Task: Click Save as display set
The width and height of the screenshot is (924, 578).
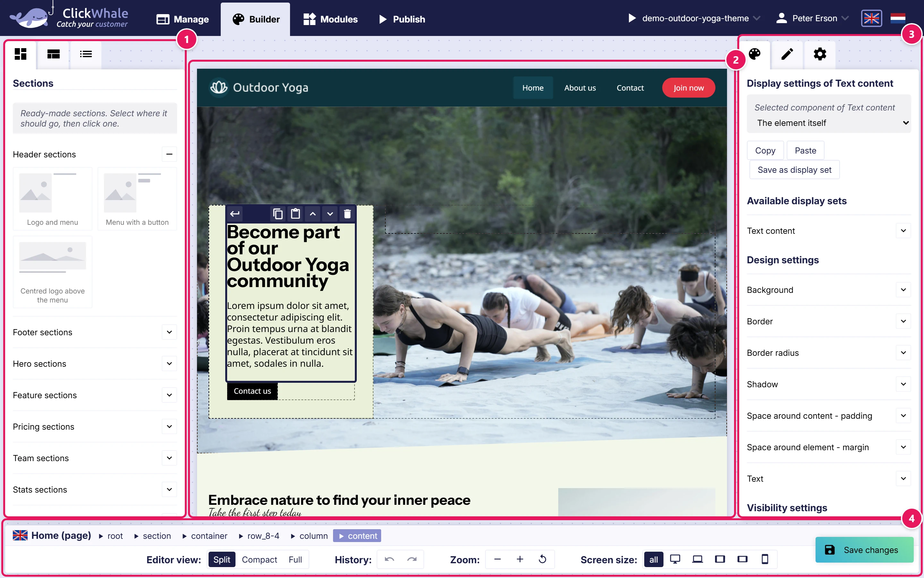Action: coord(794,170)
